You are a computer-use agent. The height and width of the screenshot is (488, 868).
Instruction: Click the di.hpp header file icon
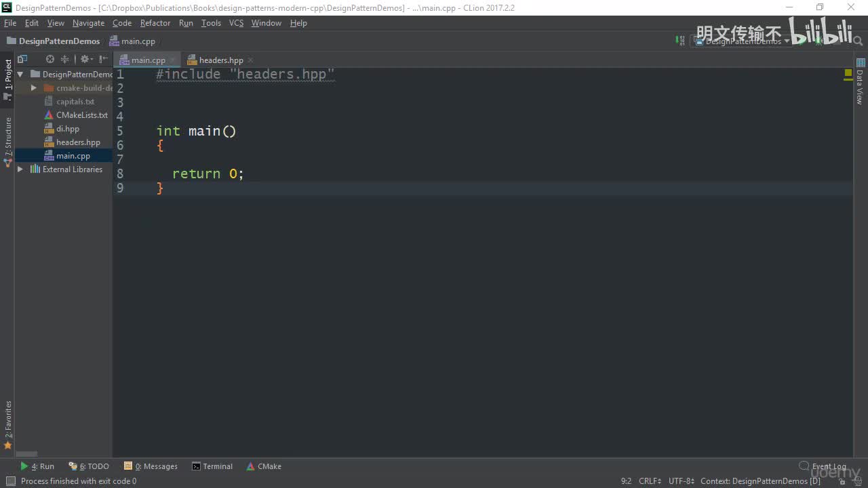pyautogui.click(x=49, y=129)
